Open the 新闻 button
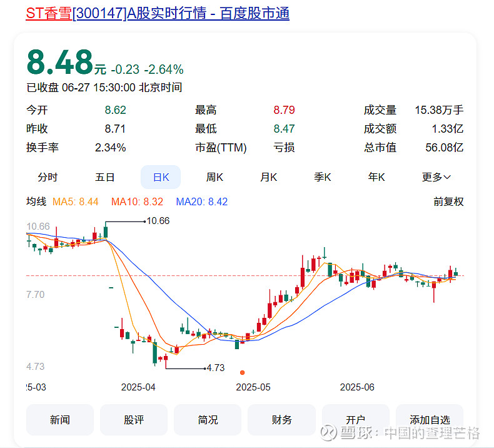The width and height of the screenshot is (494, 448). coord(60,420)
